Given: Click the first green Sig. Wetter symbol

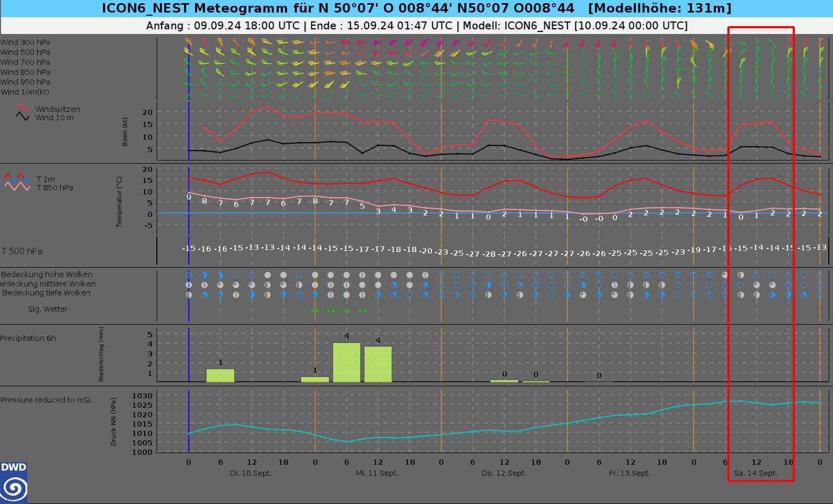Looking at the screenshot, I should point(315,311).
